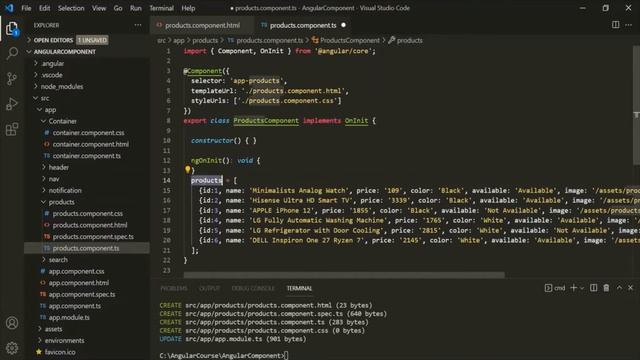Open products.component.spec.ts file
Screen dimensions: 640x360
[x=93, y=236]
